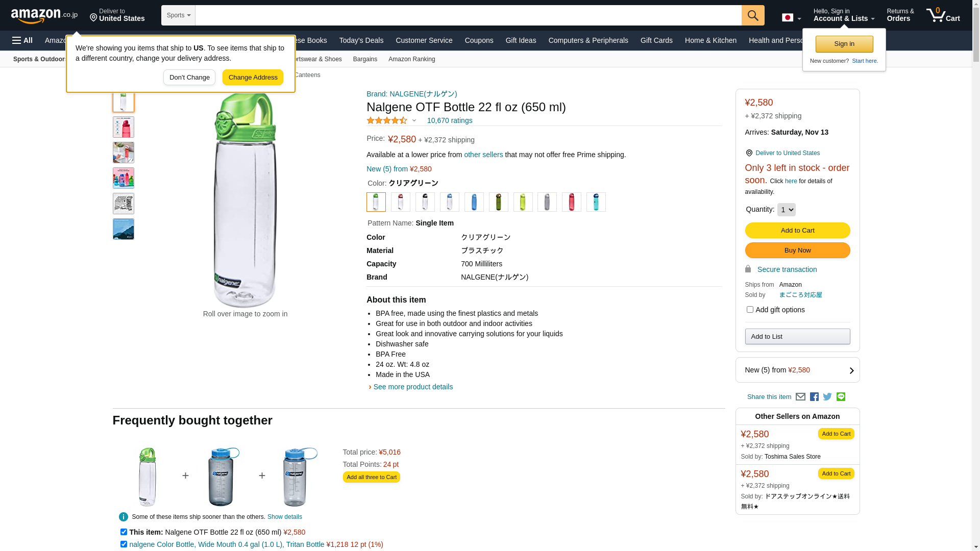Share this item on Facebook
Viewport: 980px width, 551px height.
814,397
